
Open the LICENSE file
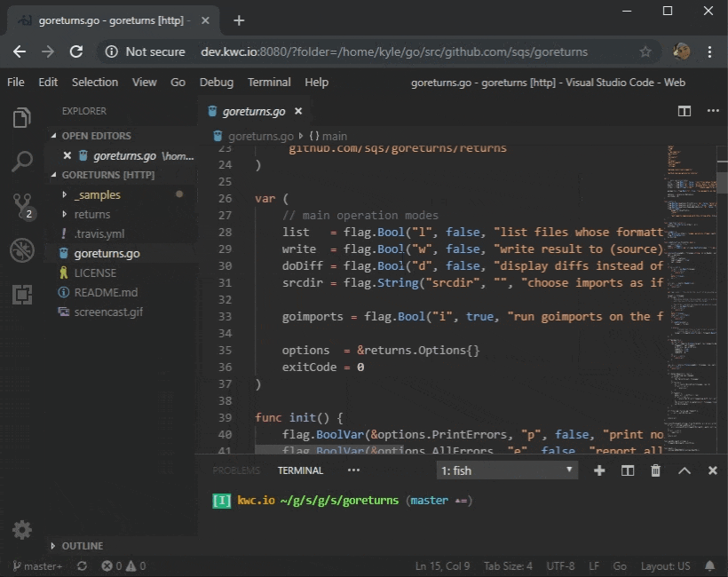tap(95, 273)
